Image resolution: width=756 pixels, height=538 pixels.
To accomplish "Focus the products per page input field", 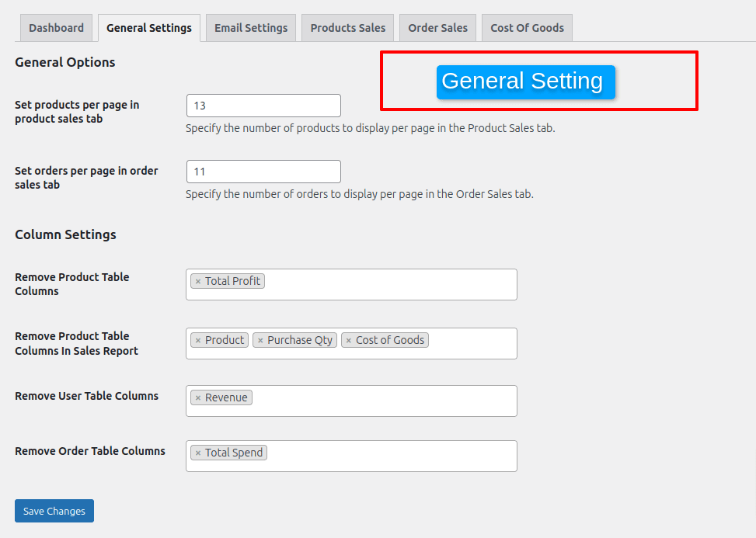I will 263,106.
